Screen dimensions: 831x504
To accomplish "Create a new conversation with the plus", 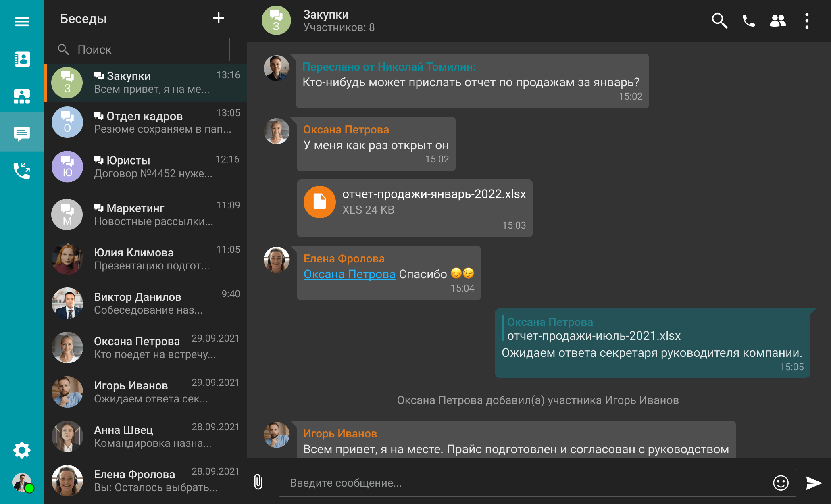I will 219,18.
